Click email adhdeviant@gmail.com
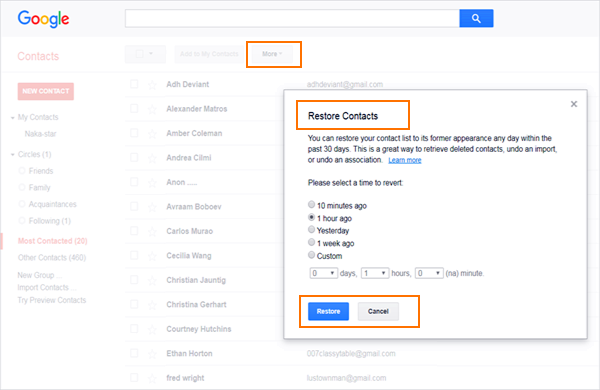The width and height of the screenshot is (600, 390). click(345, 85)
